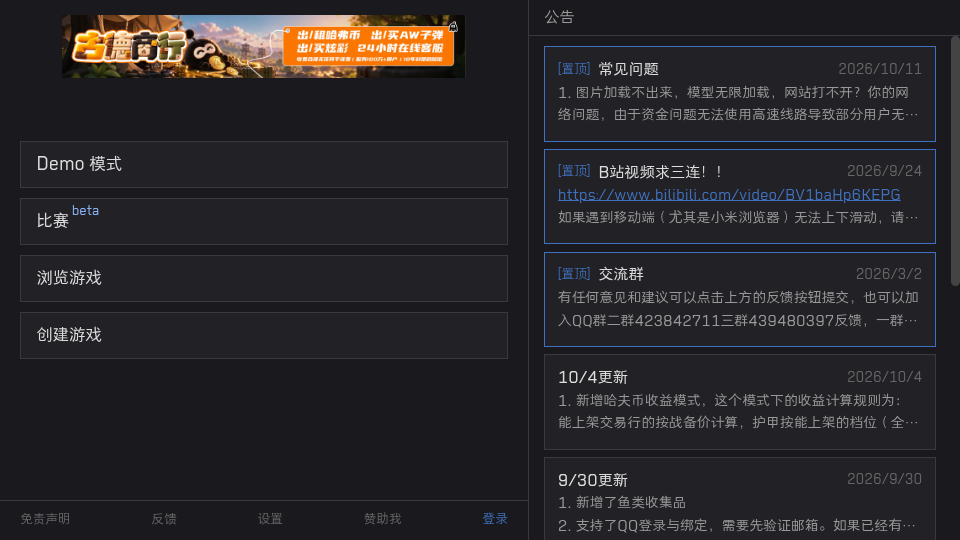Image resolution: width=960 pixels, height=540 pixels.
Task: Click the text '1. 新增了鱼类收集品'
Action: tap(621, 503)
